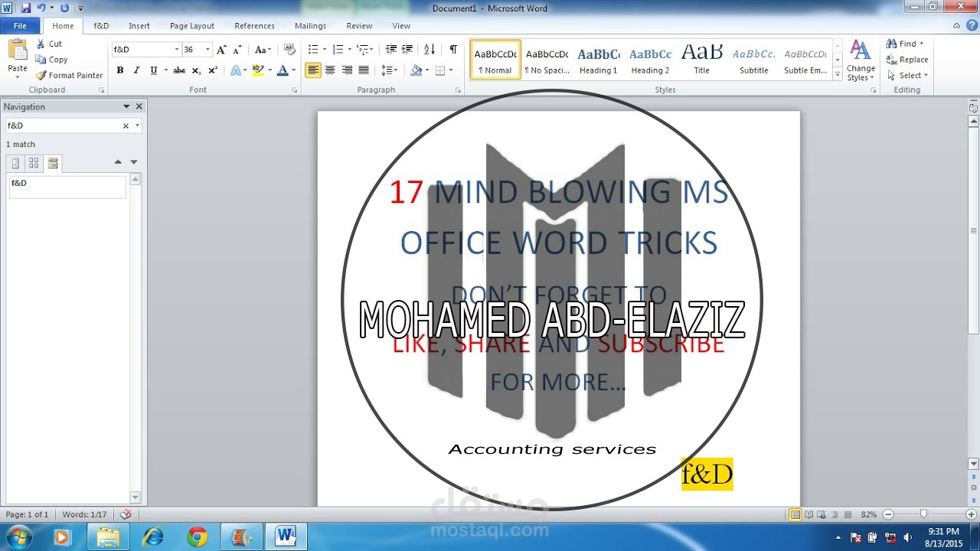Image resolution: width=980 pixels, height=551 pixels.
Task: Apply the No Spacing style
Action: [547, 60]
